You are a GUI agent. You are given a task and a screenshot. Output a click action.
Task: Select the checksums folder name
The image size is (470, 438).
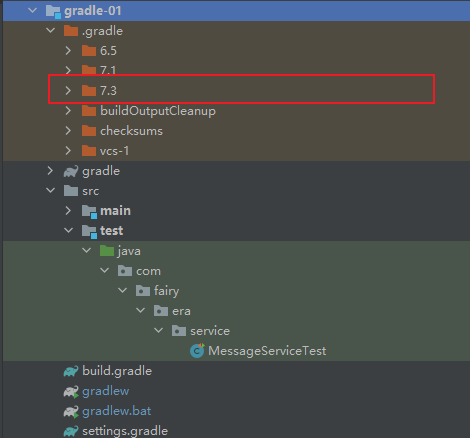pos(131,131)
